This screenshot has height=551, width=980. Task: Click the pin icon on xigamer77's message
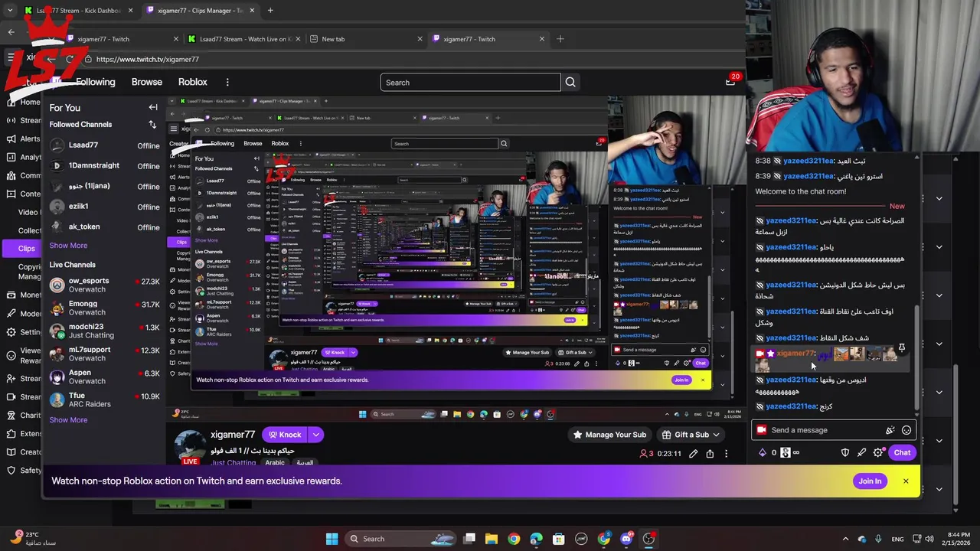[902, 348]
